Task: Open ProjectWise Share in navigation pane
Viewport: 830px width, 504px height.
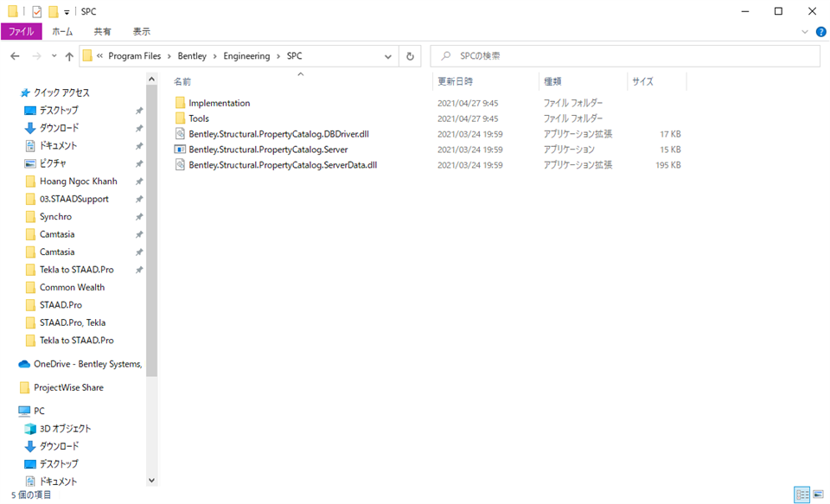Action: click(69, 387)
